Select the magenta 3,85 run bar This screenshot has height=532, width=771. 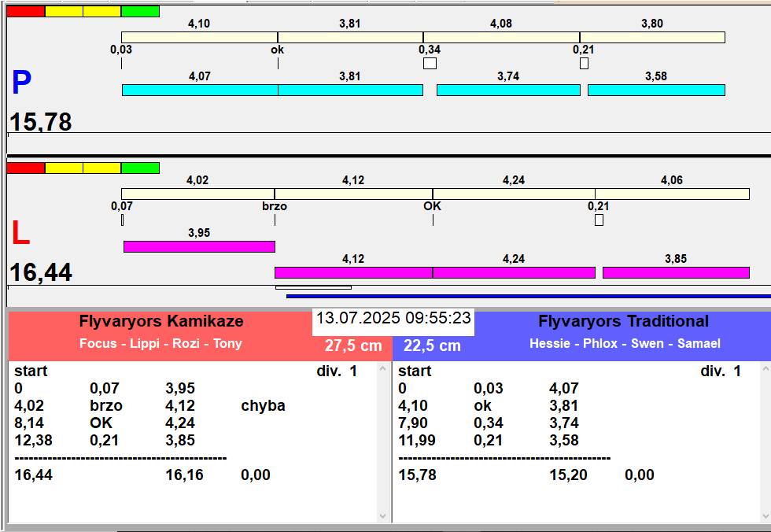point(676,272)
